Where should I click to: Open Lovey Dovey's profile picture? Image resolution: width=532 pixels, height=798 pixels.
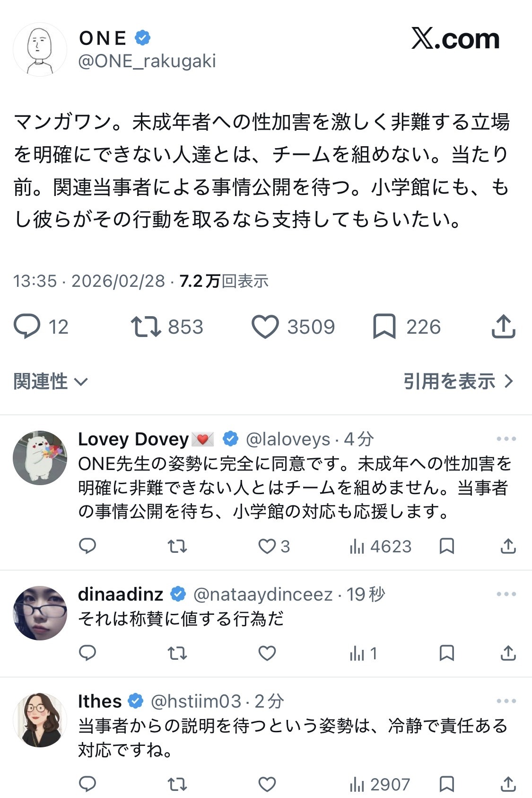pyautogui.click(x=40, y=458)
